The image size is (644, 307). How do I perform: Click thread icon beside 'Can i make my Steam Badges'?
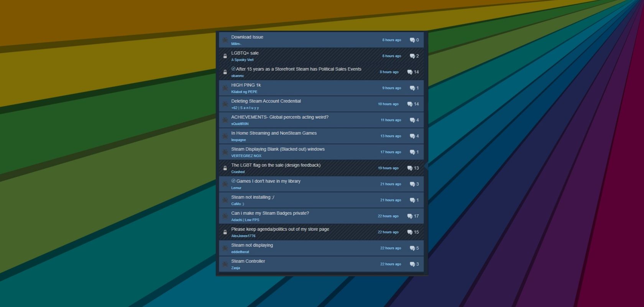click(225, 216)
